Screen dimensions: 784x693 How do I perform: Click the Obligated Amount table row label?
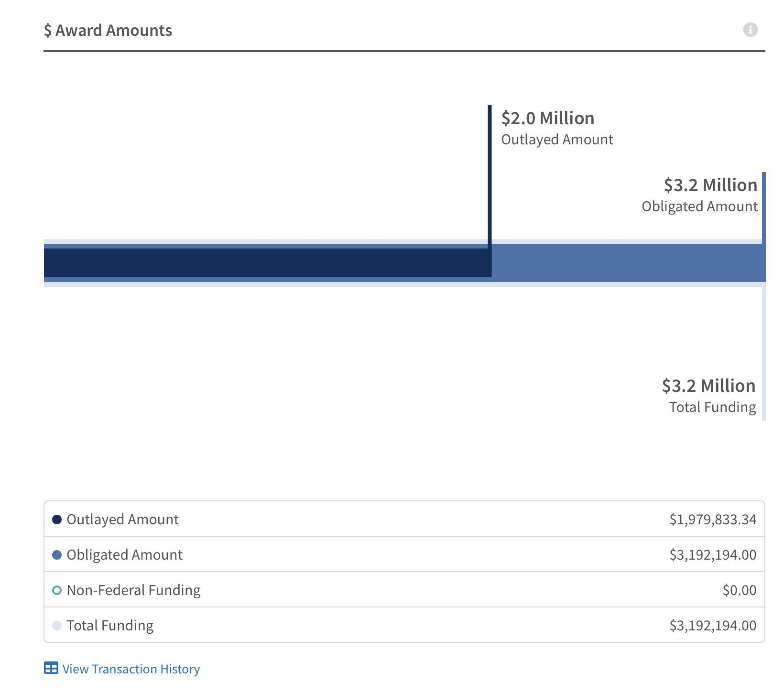(x=125, y=555)
